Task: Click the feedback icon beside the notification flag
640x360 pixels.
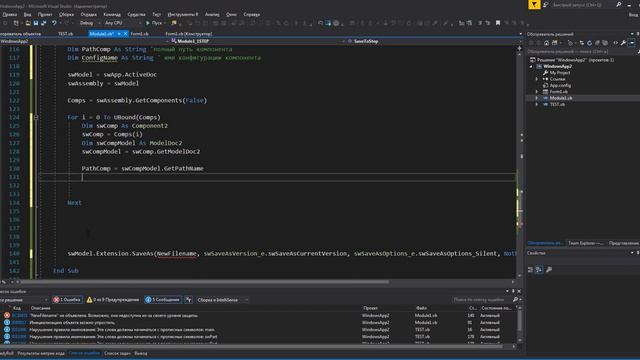Action: click(546, 5)
